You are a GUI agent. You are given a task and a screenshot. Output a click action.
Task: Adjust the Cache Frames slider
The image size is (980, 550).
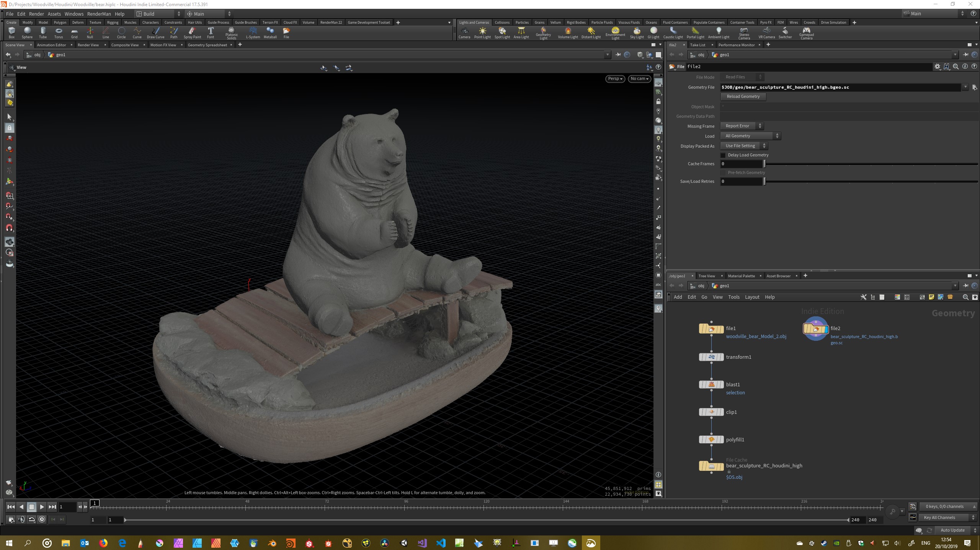click(x=764, y=164)
